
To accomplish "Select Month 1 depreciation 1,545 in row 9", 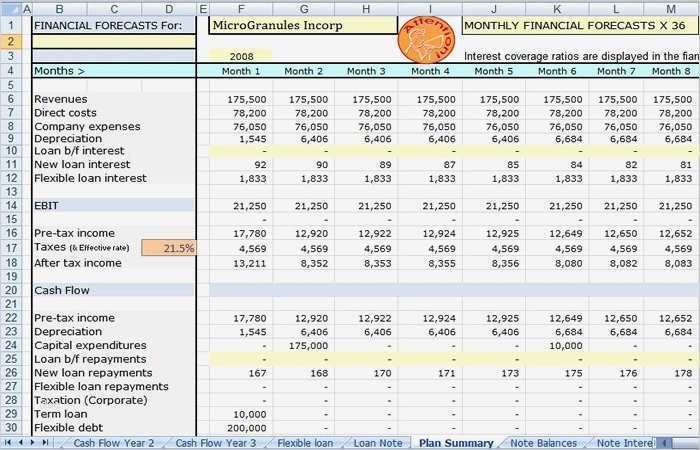I will tap(253, 139).
